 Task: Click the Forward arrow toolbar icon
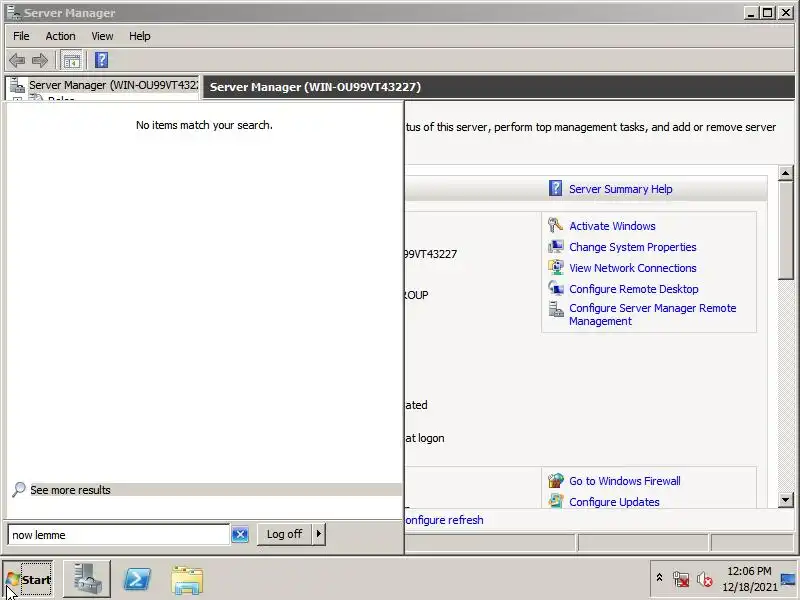click(40, 61)
